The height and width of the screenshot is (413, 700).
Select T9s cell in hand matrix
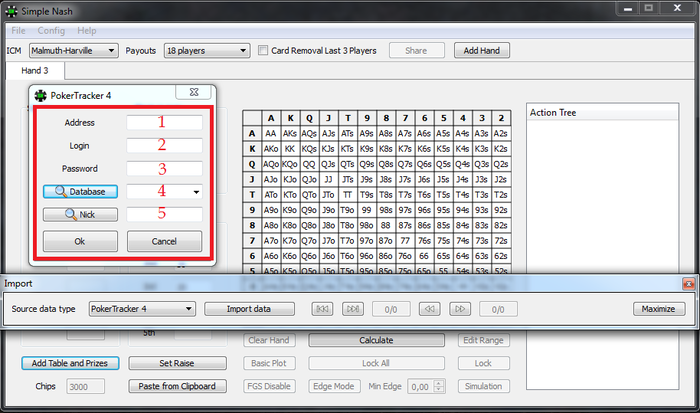point(367,195)
